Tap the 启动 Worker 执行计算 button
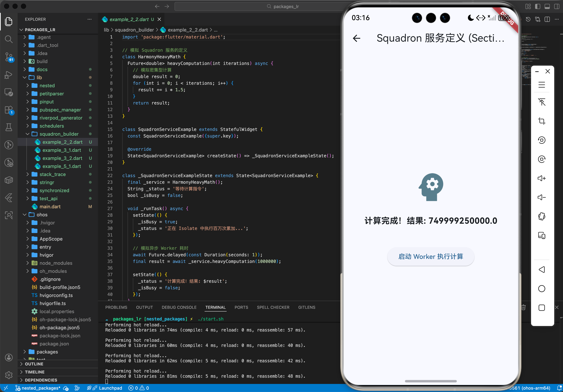Screen dimensions: 563x392 point(431,257)
